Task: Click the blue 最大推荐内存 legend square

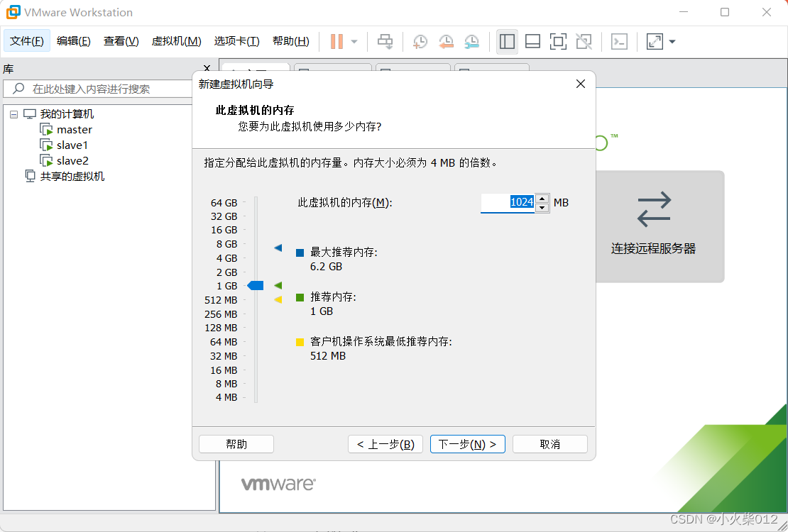Action: point(300,253)
